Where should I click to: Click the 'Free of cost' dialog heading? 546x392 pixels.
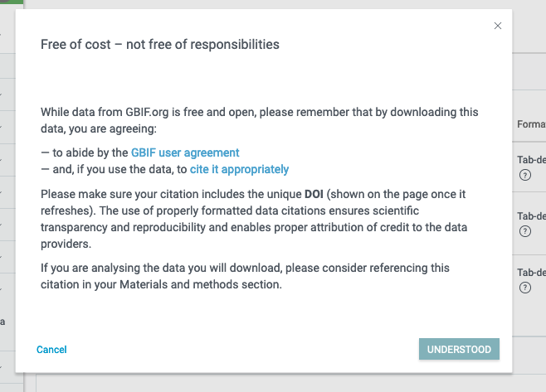click(x=160, y=45)
